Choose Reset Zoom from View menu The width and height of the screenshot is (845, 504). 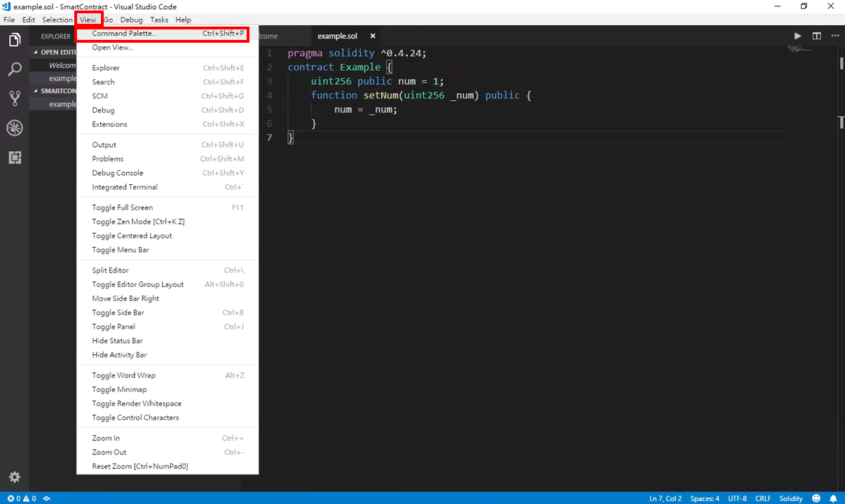point(167,466)
